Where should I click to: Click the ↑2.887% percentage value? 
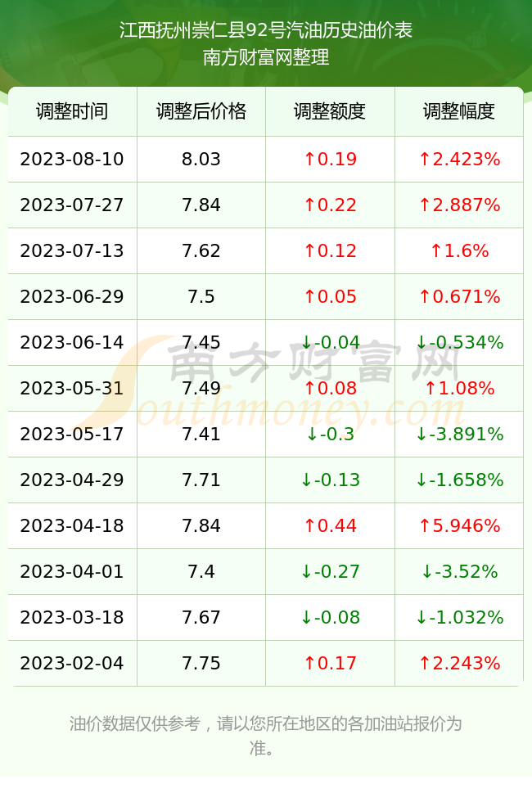[x=459, y=205]
